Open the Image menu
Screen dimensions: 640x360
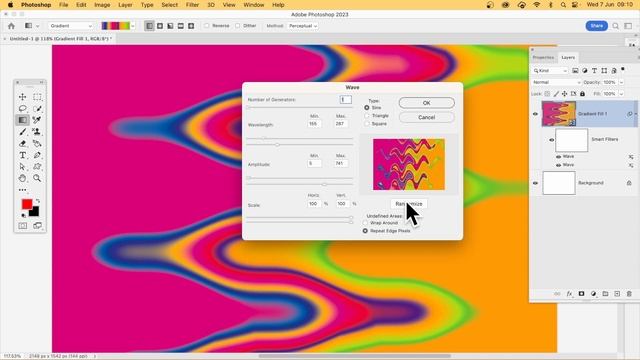(102, 5)
